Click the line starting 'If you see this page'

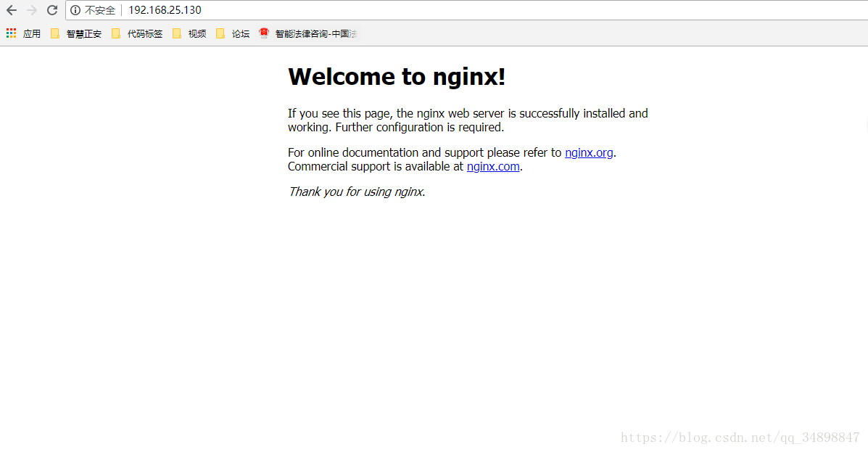468,113
